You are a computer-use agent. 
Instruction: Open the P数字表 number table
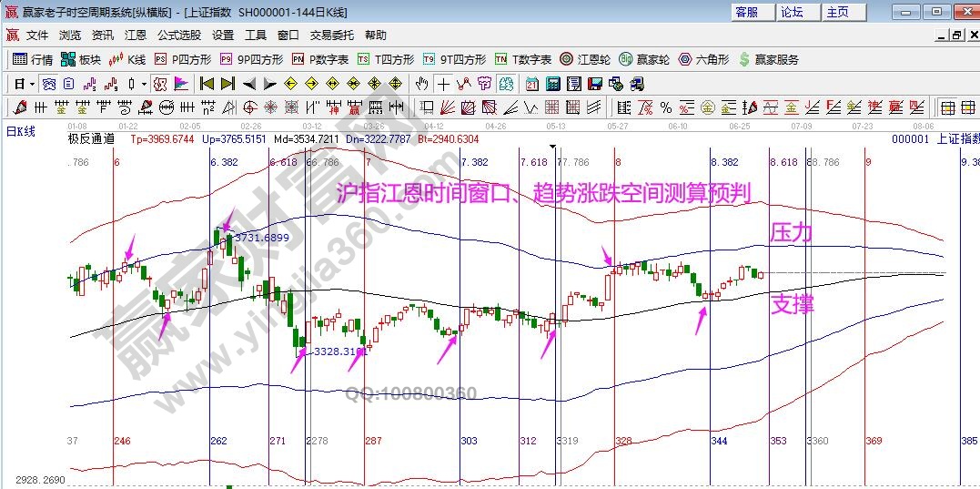[319, 59]
